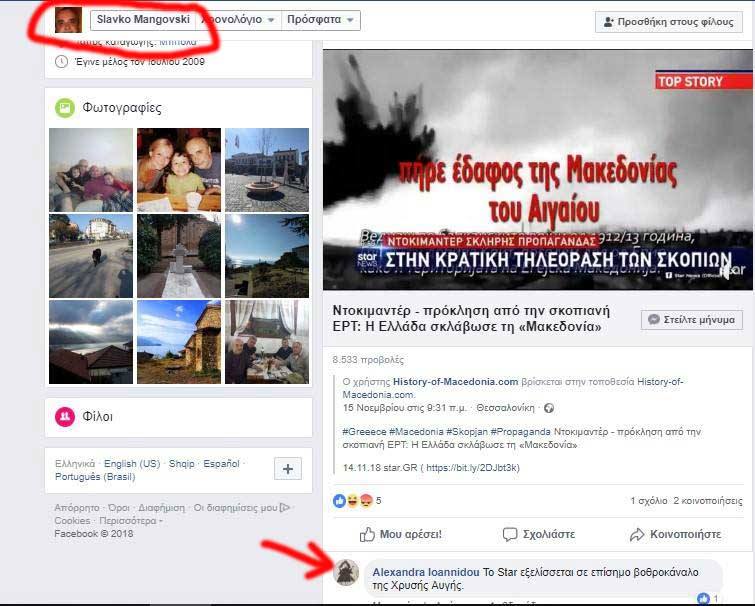Open the 2 κοινοποιήσεις shares count

pyautogui.click(x=708, y=501)
